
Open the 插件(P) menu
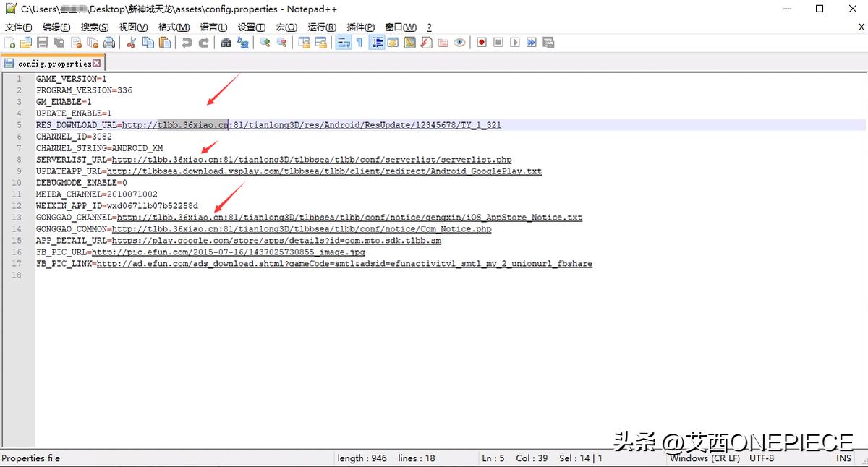(361, 27)
